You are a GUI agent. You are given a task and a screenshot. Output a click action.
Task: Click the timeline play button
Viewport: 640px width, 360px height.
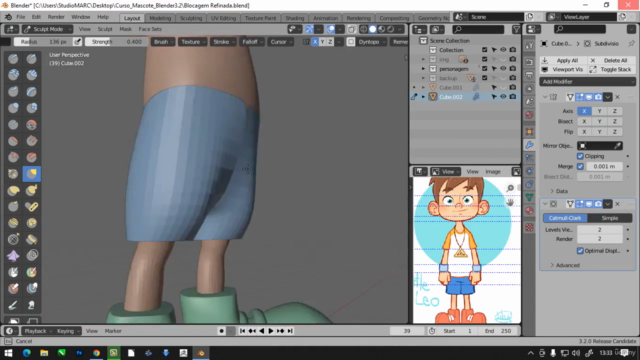click(271, 331)
